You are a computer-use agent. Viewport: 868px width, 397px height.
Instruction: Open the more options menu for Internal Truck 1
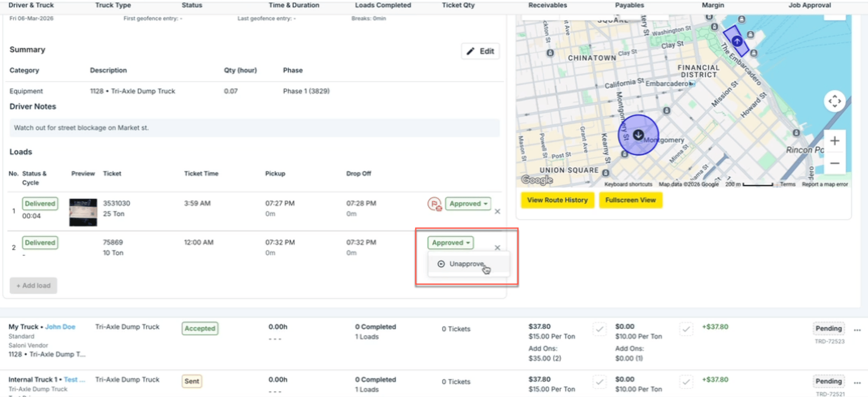click(x=857, y=383)
